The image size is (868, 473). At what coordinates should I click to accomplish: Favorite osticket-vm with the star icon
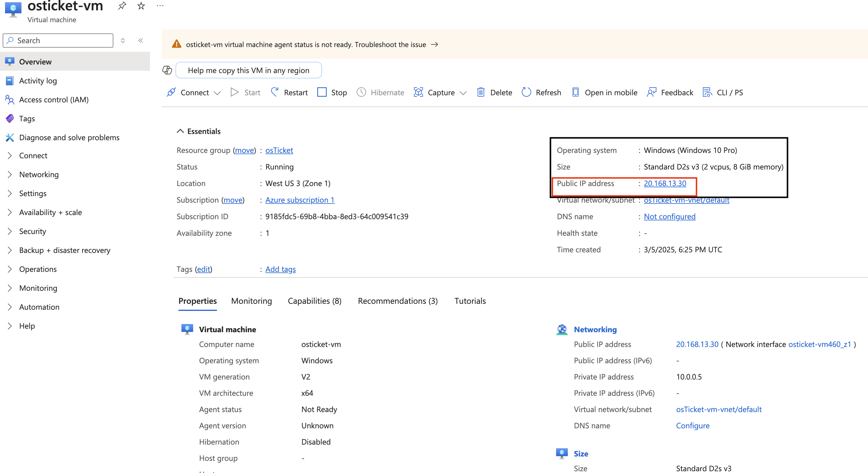click(x=141, y=6)
